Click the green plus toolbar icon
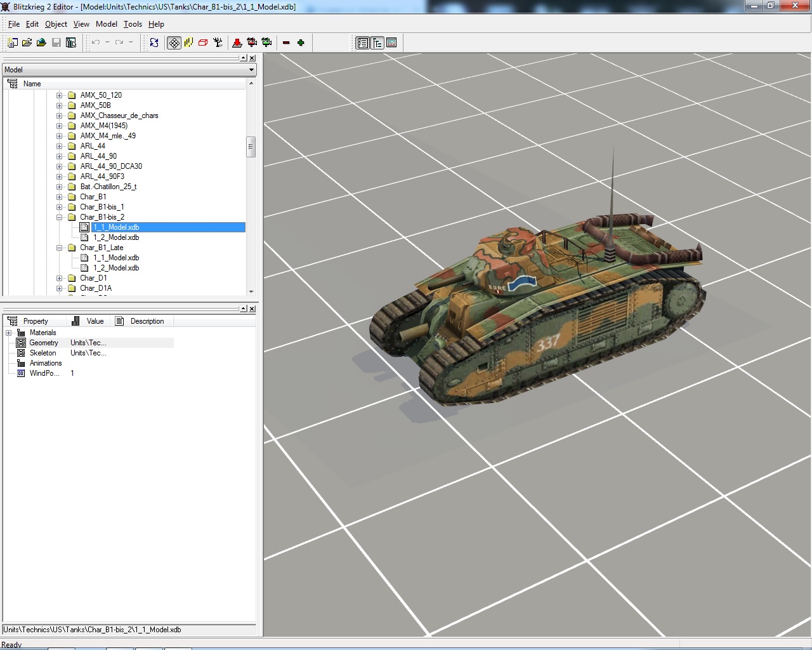The height and width of the screenshot is (650, 812). pyautogui.click(x=301, y=43)
